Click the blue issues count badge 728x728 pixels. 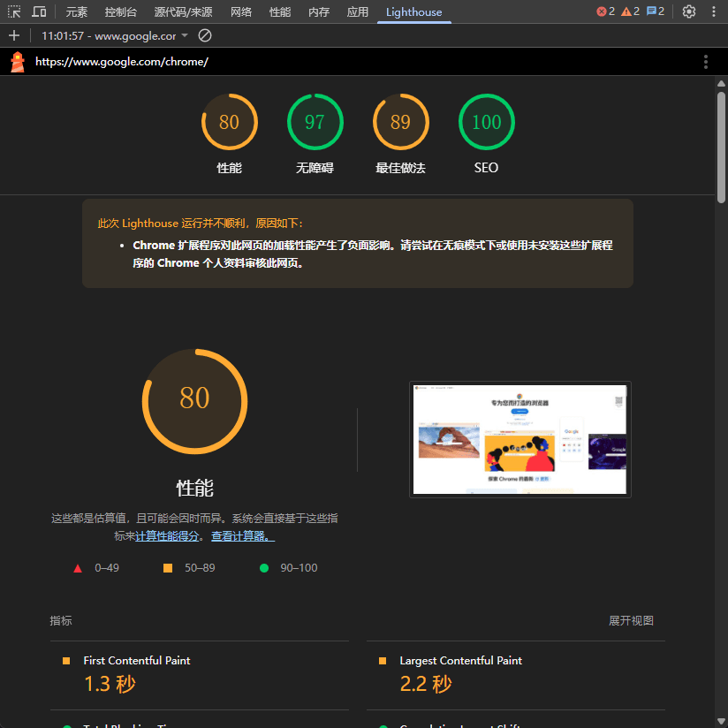pos(655,11)
